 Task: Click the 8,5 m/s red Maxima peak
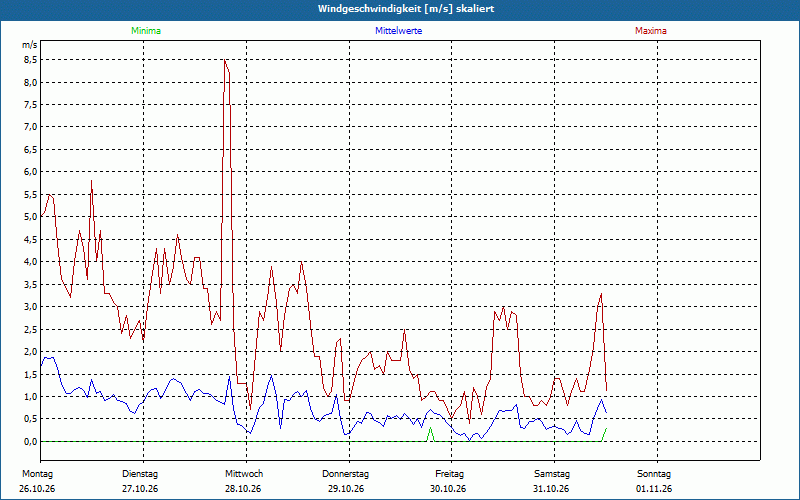pos(225,60)
